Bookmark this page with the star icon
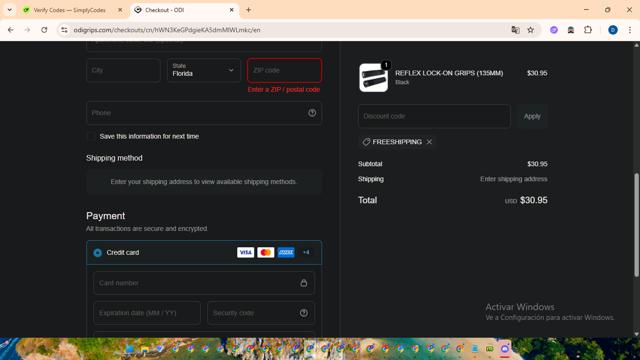Screen dimensions: 640x360 click(530, 30)
